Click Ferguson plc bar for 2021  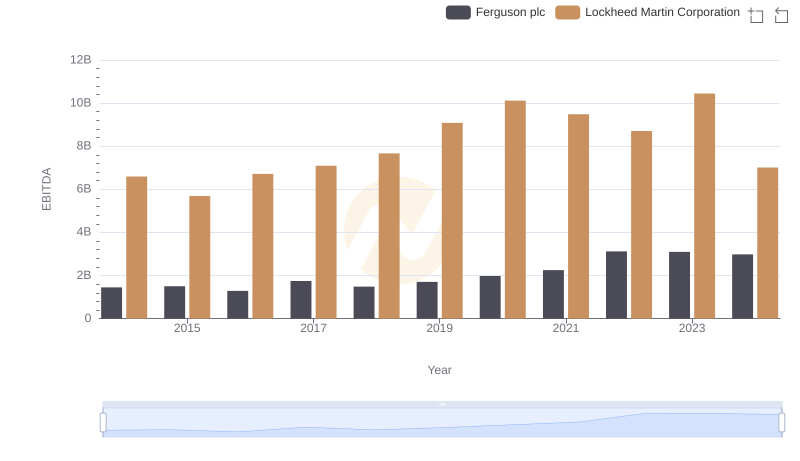click(x=554, y=294)
